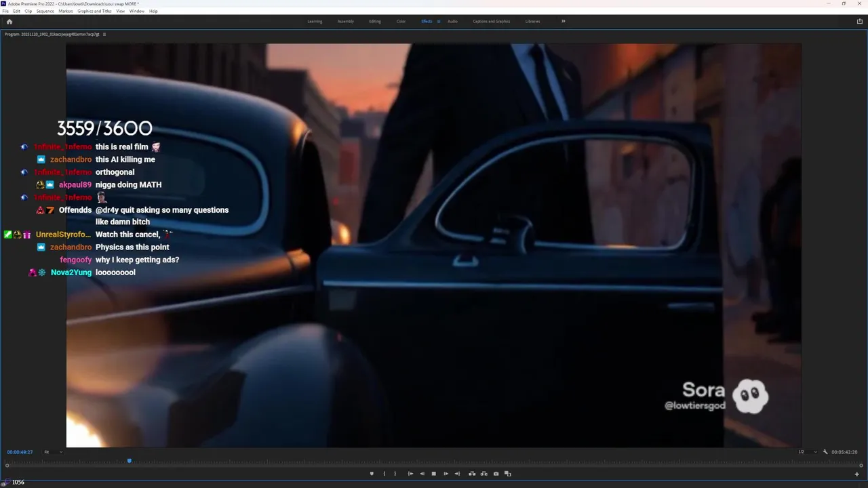Switch to the Editing workspace
Image resolution: width=868 pixels, height=488 pixels.
(x=375, y=22)
